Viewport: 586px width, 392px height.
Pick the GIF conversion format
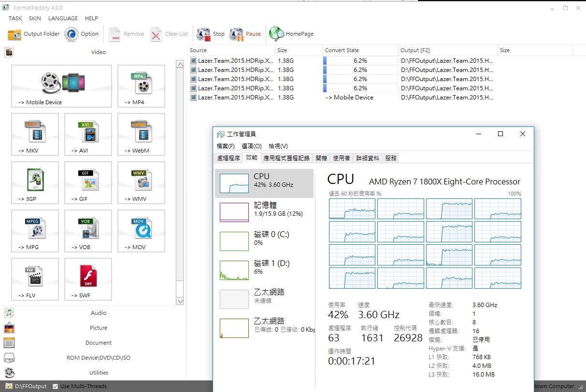[88, 183]
